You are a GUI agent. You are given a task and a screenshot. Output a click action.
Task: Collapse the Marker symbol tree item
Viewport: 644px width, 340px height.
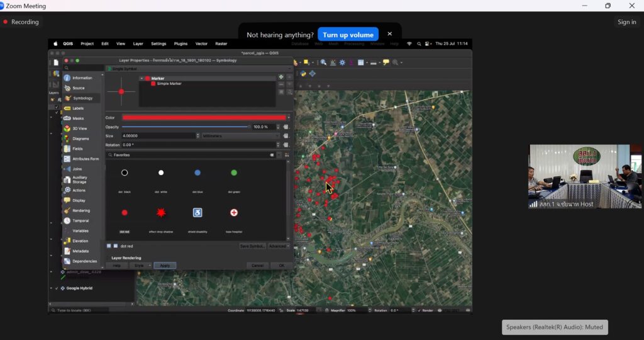tap(142, 78)
